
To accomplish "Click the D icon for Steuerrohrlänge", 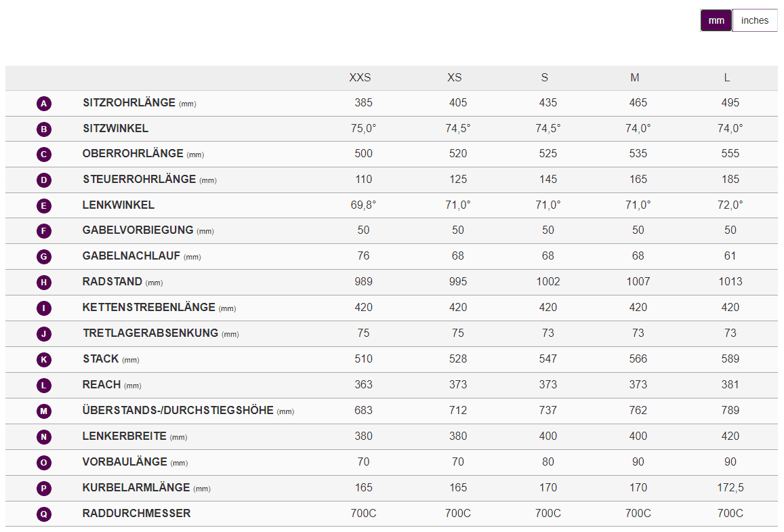I will [x=44, y=180].
